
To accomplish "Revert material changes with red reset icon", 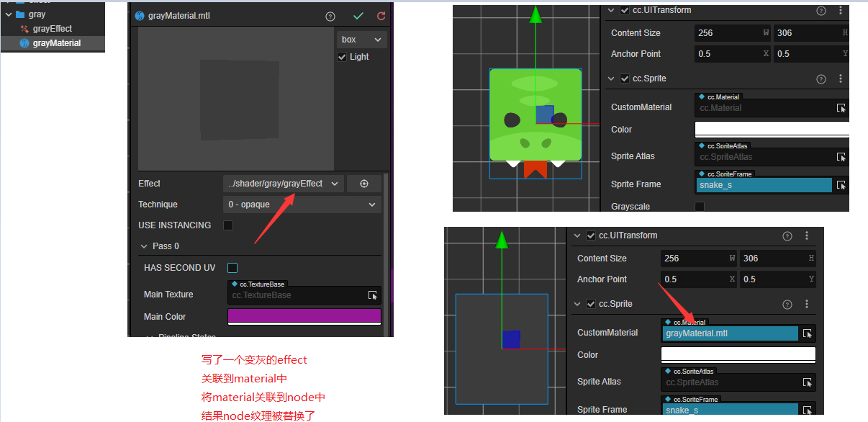I will coord(381,16).
